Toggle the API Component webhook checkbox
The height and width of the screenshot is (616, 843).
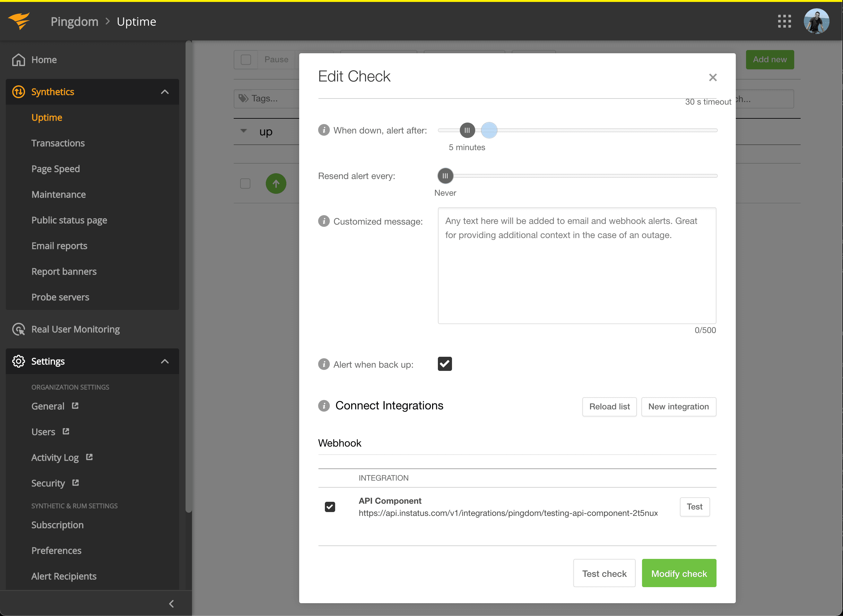click(331, 506)
